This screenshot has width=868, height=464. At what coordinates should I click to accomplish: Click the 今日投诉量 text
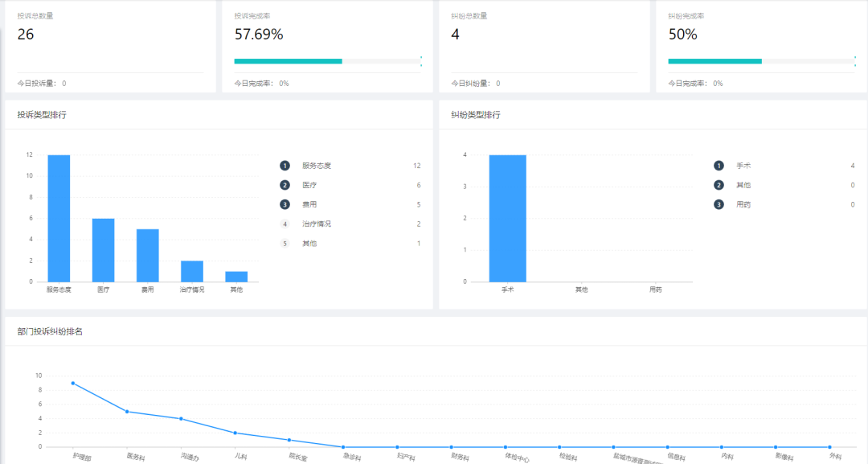click(x=42, y=83)
